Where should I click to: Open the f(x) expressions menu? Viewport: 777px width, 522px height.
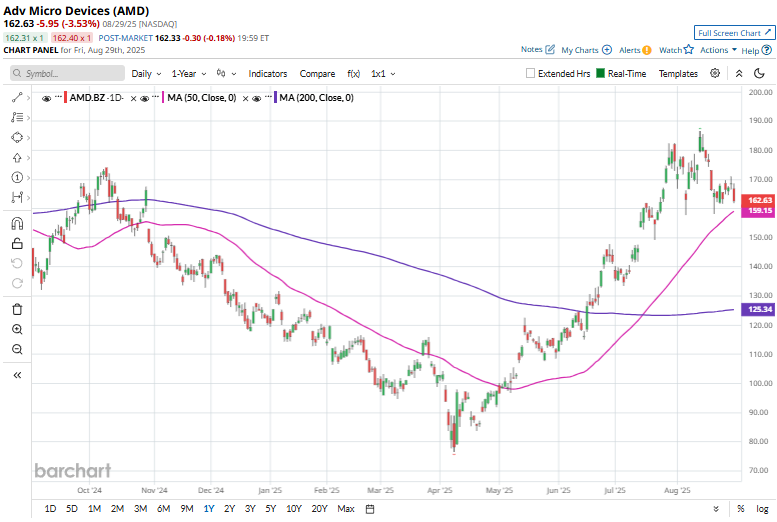pos(353,73)
